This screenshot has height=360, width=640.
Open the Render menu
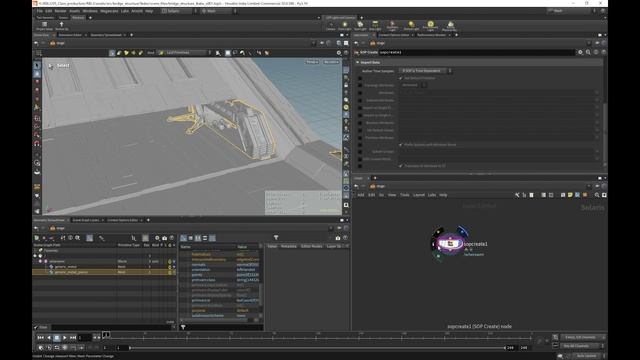(60, 11)
